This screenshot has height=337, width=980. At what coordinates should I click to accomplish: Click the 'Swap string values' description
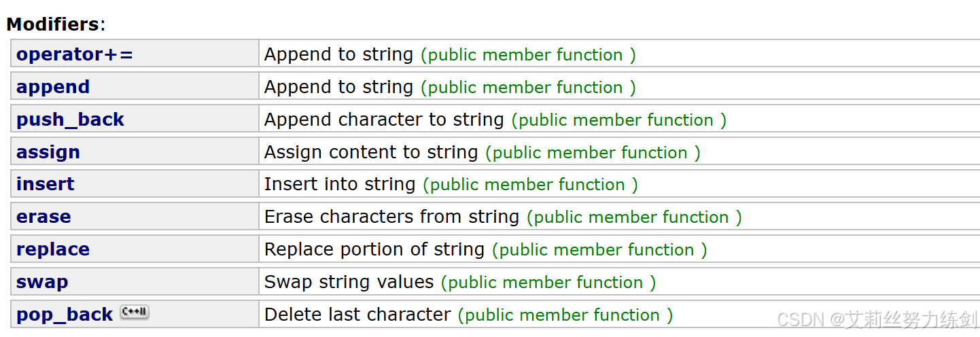(349, 282)
